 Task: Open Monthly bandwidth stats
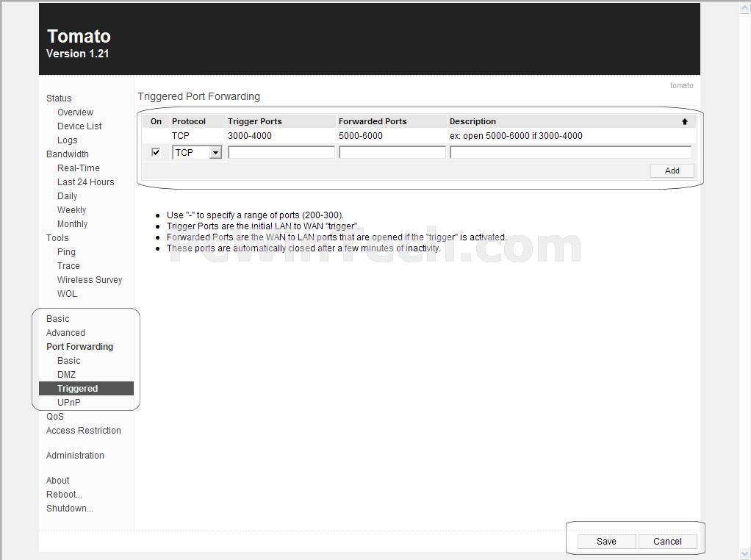pos(72,223)
